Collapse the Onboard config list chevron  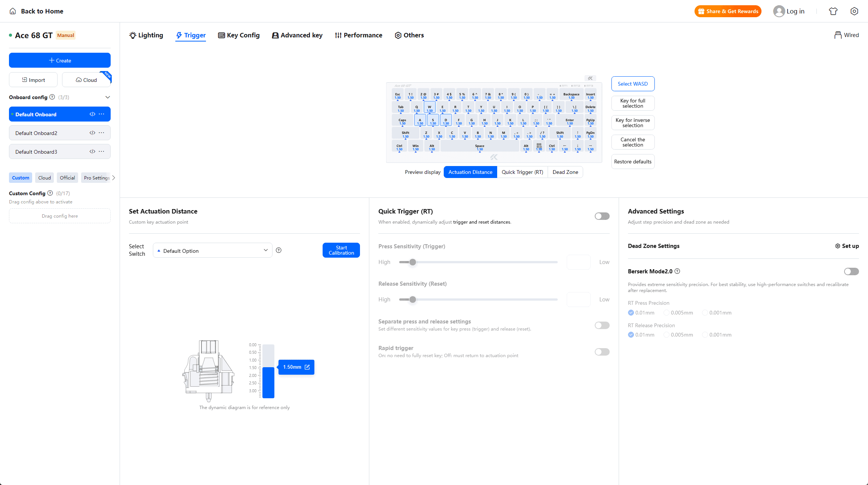point(108,97)
